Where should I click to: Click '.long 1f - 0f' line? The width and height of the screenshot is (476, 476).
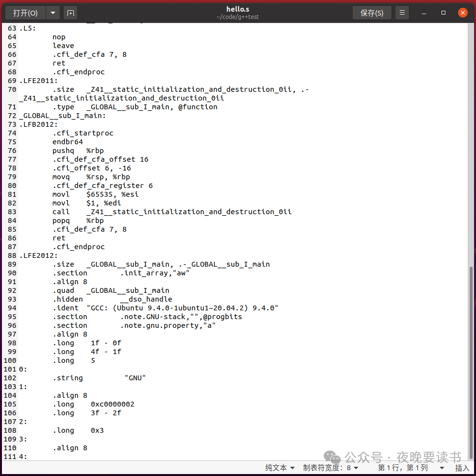87,343
